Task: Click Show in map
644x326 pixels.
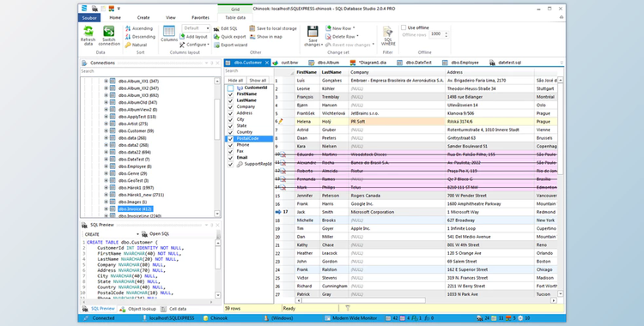Action: click(265, 37)
